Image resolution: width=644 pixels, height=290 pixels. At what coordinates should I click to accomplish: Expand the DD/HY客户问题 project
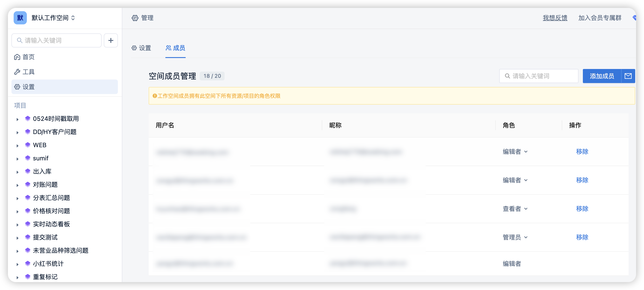pyautogui.click(x=18, y=132)
